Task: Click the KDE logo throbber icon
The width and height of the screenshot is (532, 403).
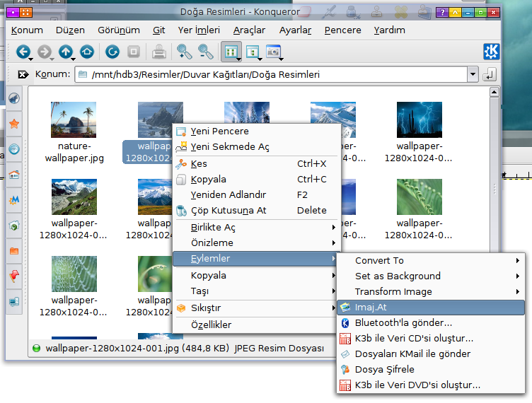Action: (491, 52)
